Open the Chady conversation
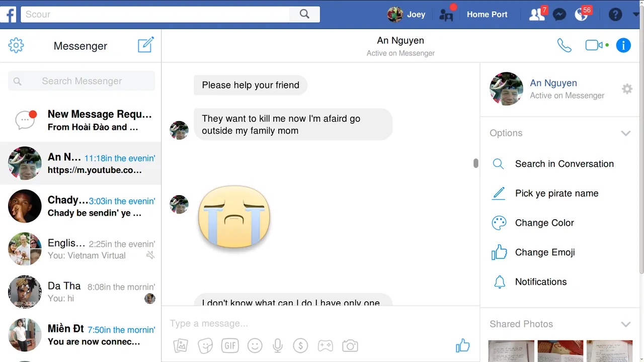This screenshot has height=362, width=644. coord(80,206)
